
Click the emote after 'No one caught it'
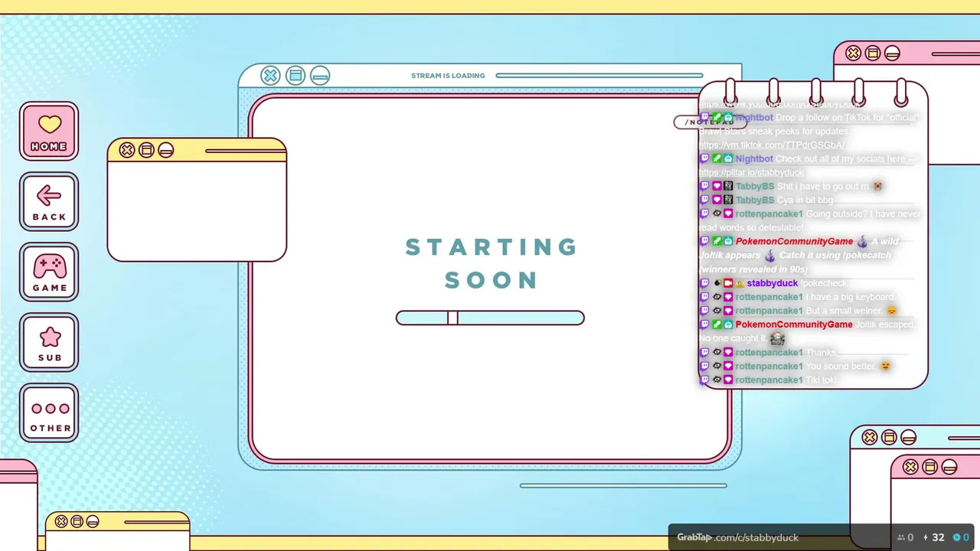tap(777, 338)
